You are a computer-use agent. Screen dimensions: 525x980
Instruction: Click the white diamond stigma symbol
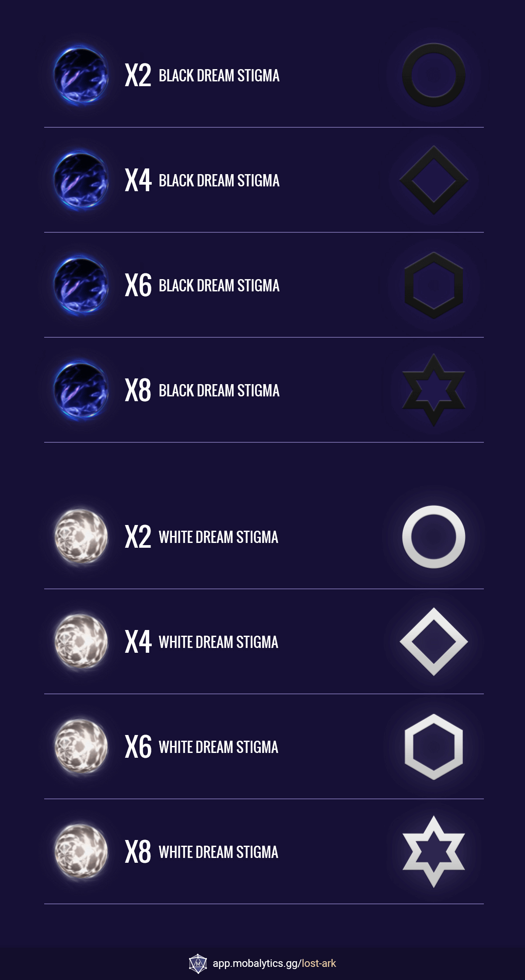[x=434, y=641]
